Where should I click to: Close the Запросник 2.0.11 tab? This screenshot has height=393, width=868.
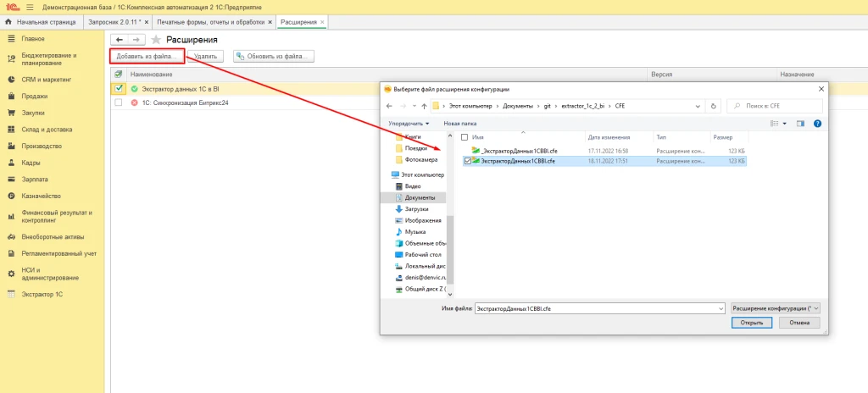146,22
